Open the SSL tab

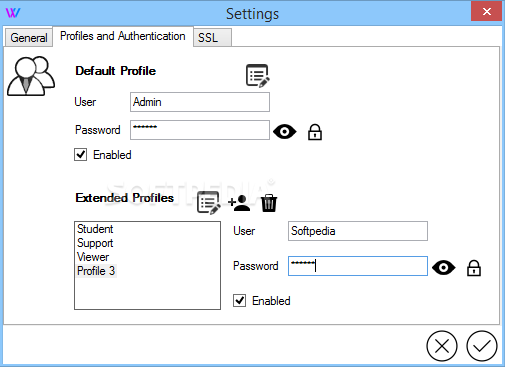coord(212,38)
